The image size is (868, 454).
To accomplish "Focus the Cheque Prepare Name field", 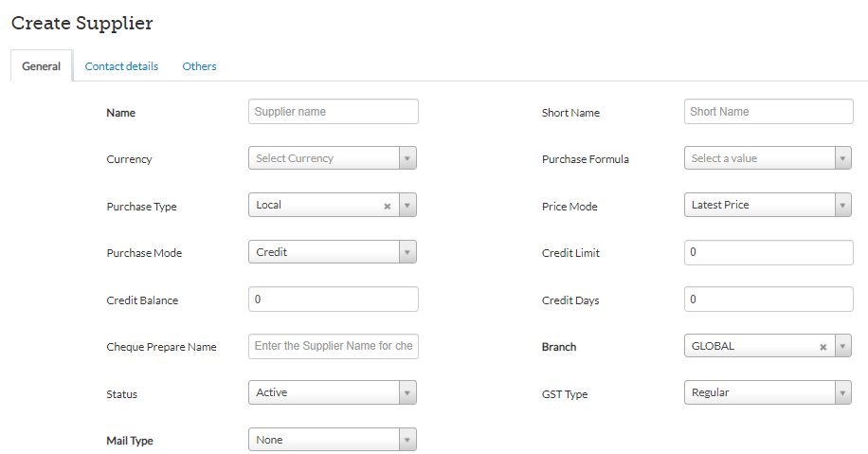I will [333, 347].
